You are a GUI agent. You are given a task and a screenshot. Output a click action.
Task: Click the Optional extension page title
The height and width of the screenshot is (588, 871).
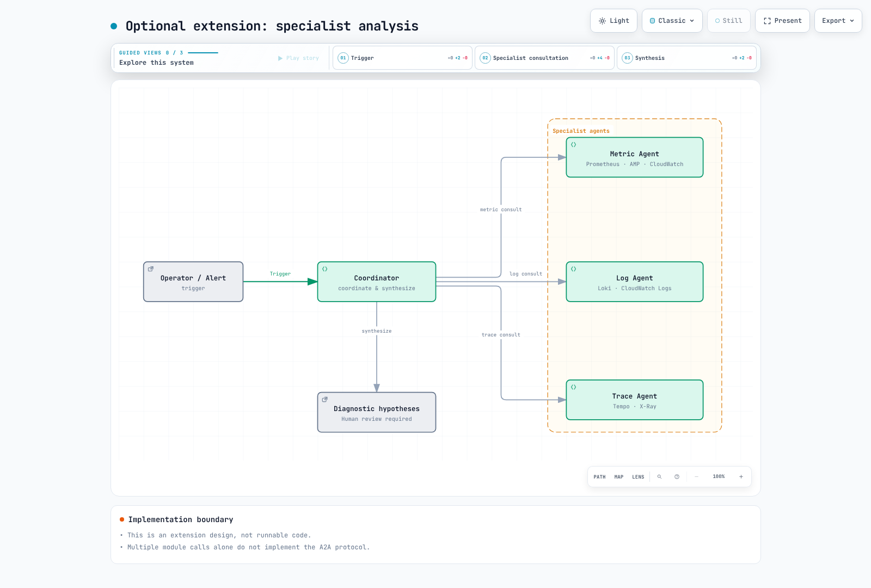point(272,26)
